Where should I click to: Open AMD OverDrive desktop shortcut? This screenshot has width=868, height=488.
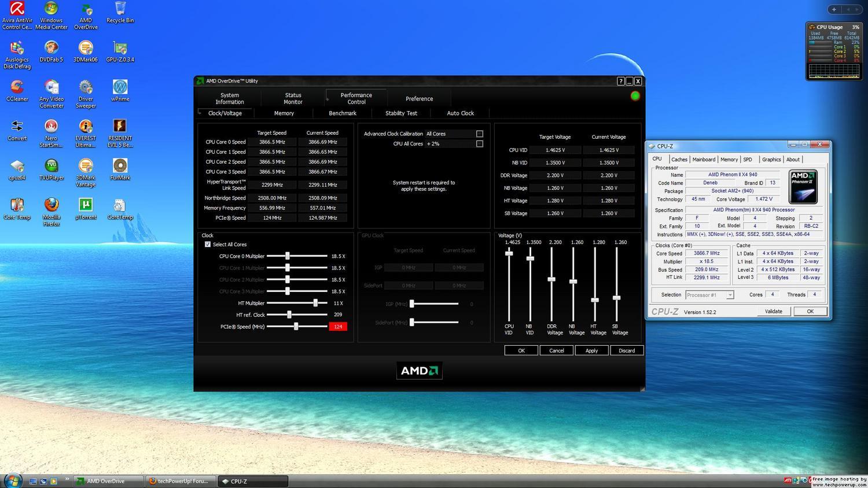tap(86, 16)
